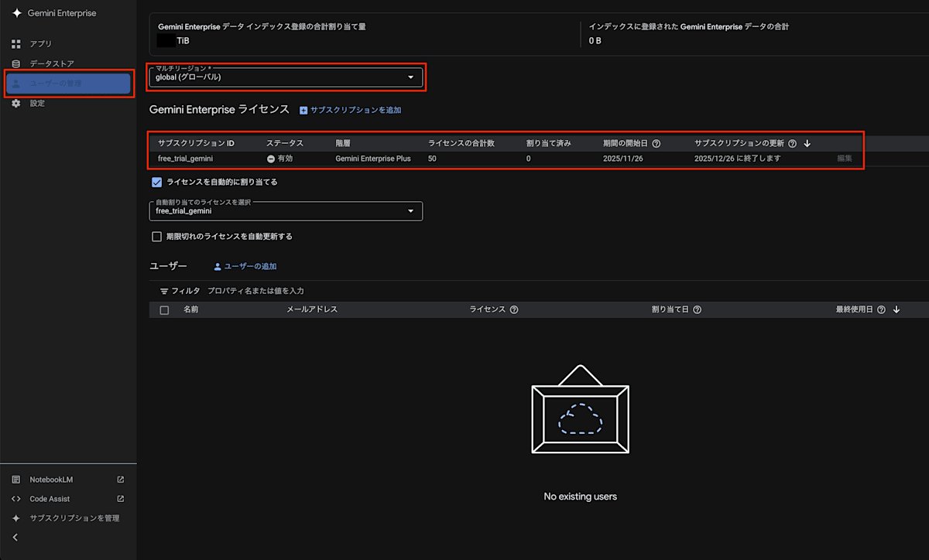The height and width of the screenshot is (560, 929).
Task: Click the Code Assist brackets icon
Action: click(16, 499)
